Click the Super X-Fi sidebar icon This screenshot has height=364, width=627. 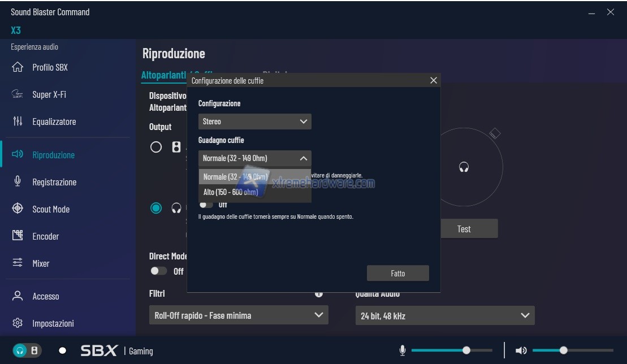point(18,94)
